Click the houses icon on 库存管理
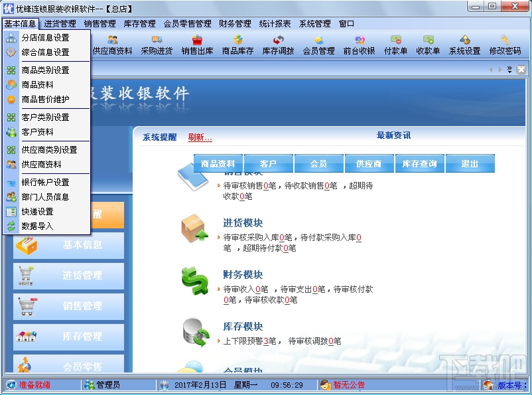 [26, 336]
